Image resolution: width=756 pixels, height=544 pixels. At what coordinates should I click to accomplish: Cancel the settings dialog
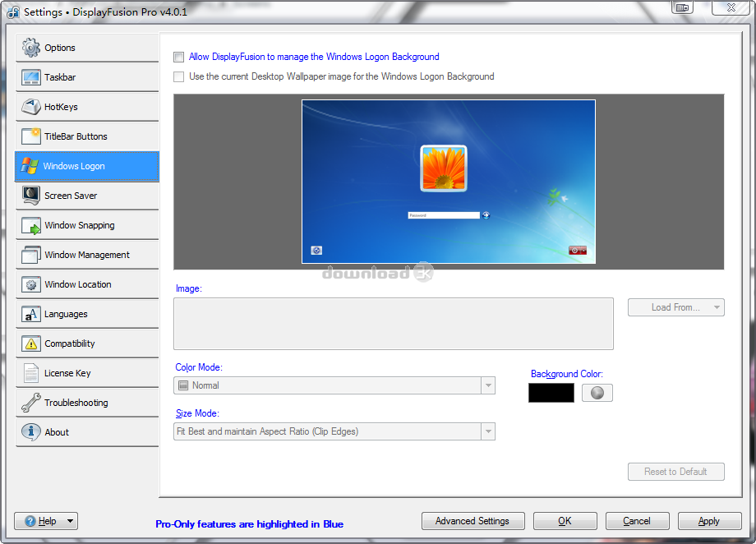pyautogui.click(x=638, y=521)
